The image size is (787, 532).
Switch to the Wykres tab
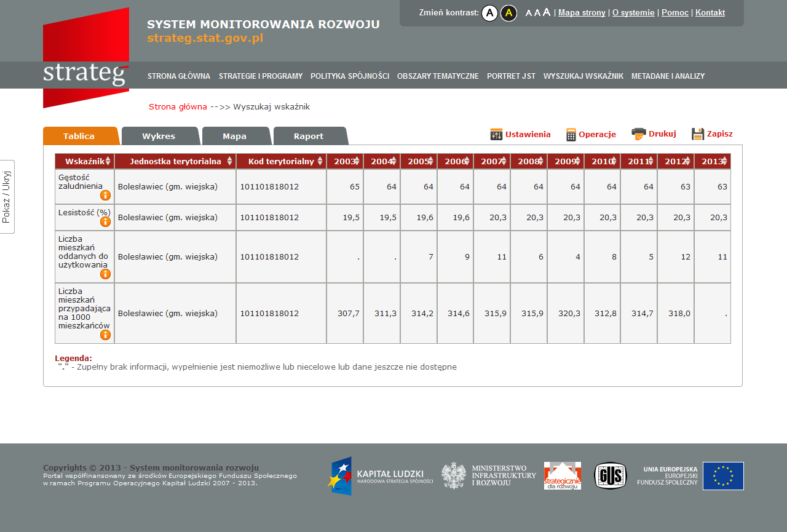click(160, 136)
